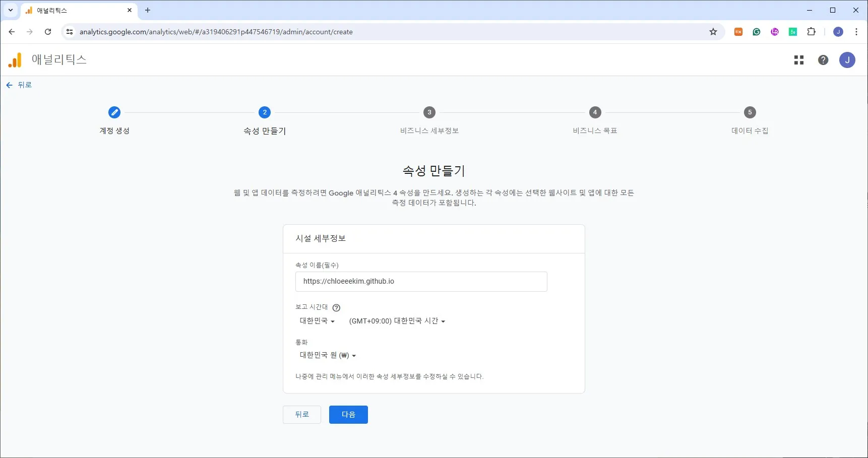868x458 pixels.
Task: Open the Chrome profile avatar in toolbar
Action: (838, 32)
